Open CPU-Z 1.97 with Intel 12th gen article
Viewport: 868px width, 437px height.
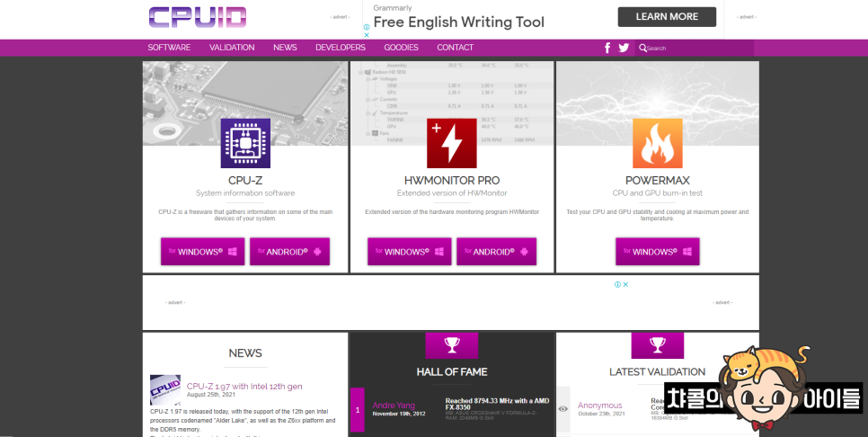point(244,386)
